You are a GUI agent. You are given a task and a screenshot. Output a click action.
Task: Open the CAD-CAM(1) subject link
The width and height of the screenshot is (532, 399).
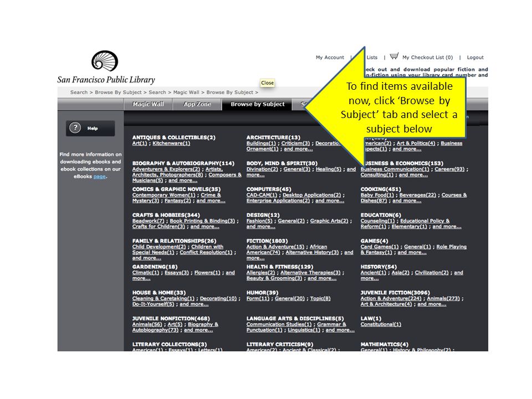click(262, 195)
